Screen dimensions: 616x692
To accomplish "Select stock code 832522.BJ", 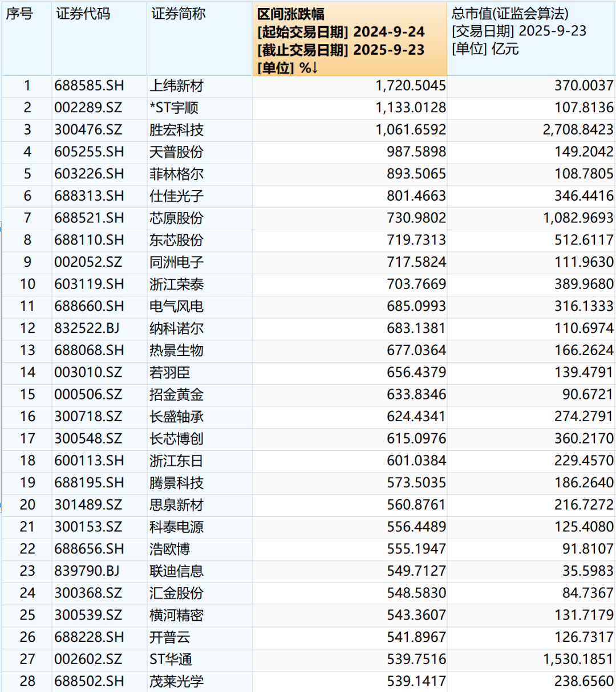I will [x=87, y=328].
